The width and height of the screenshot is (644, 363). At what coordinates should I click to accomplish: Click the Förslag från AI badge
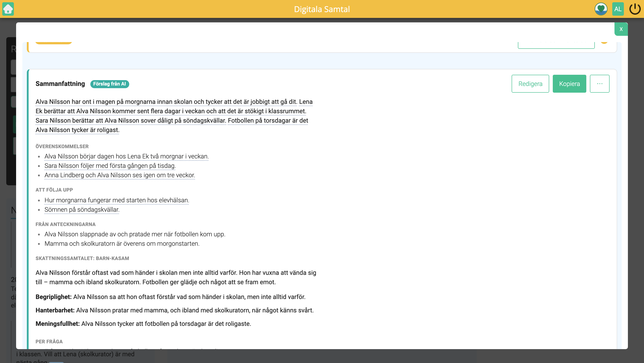pyautogui.click(x=110, y=84)
